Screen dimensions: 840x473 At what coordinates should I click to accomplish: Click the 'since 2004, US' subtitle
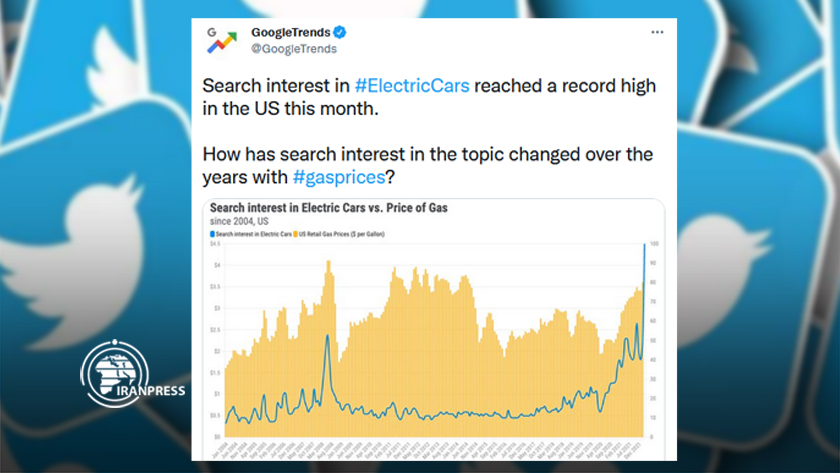[239, 221]
